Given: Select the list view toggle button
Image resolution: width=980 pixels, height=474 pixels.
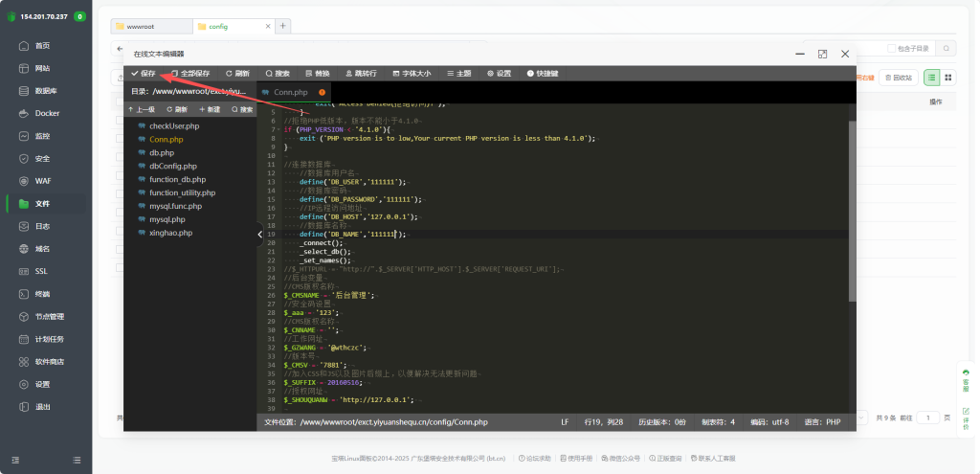Looking at the screenshot, I should click(930, 78).
